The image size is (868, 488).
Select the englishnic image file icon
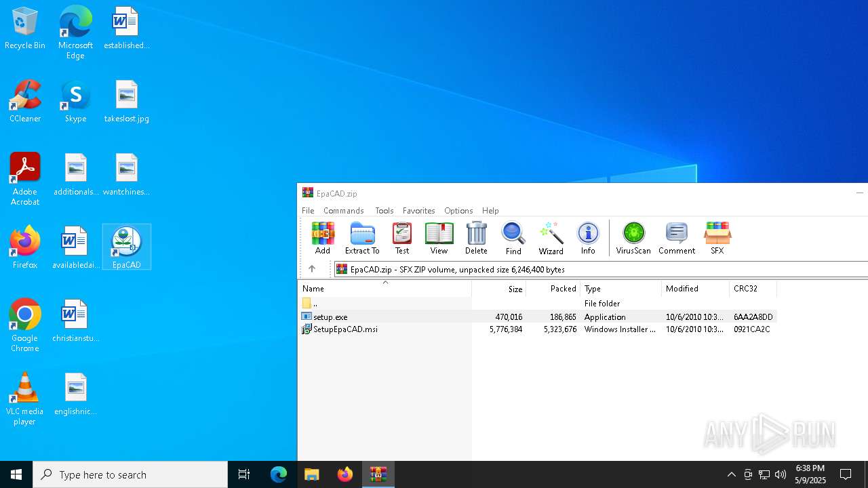75,394
